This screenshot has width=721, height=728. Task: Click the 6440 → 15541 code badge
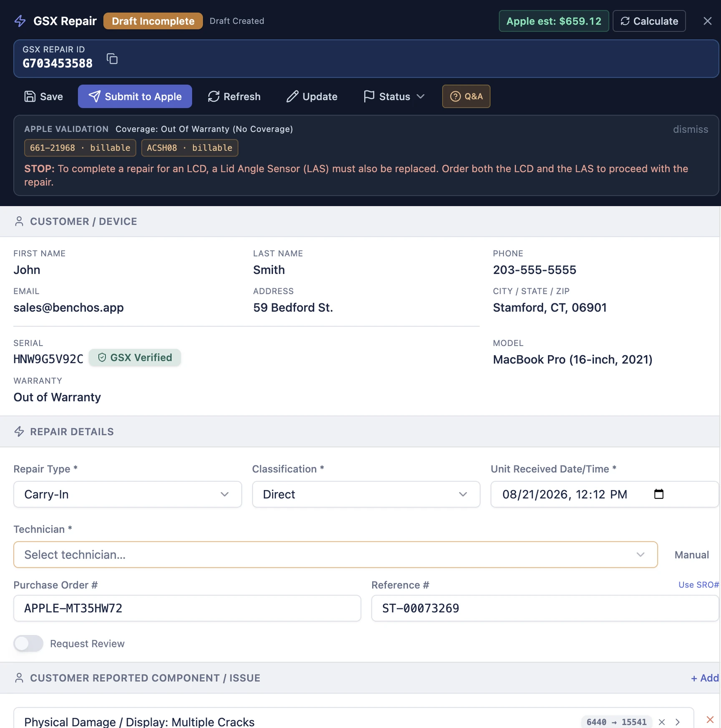(x=616, y=722)
